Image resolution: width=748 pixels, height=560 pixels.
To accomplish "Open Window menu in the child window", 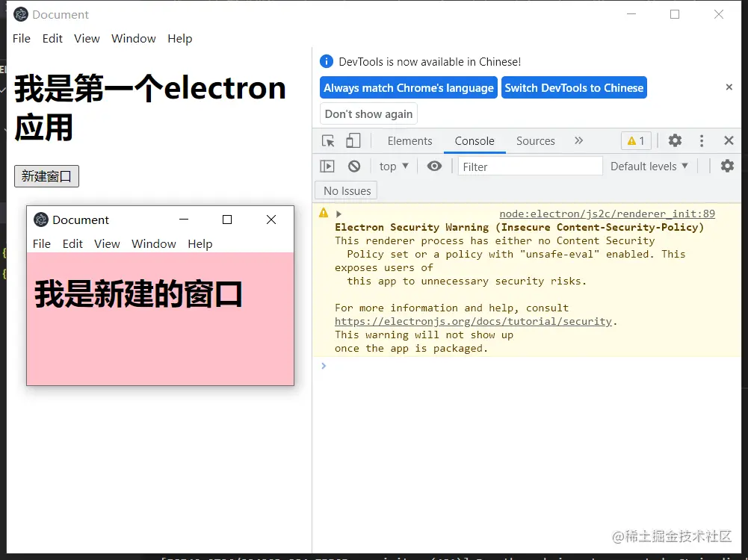I will coord(154,244).
